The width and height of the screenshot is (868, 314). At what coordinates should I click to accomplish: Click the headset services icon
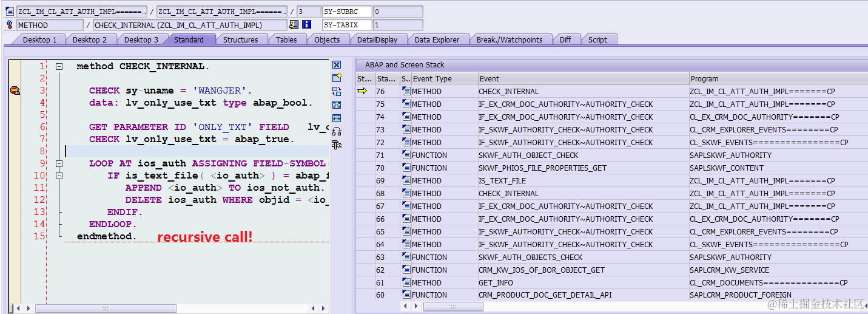pos(337,131)
